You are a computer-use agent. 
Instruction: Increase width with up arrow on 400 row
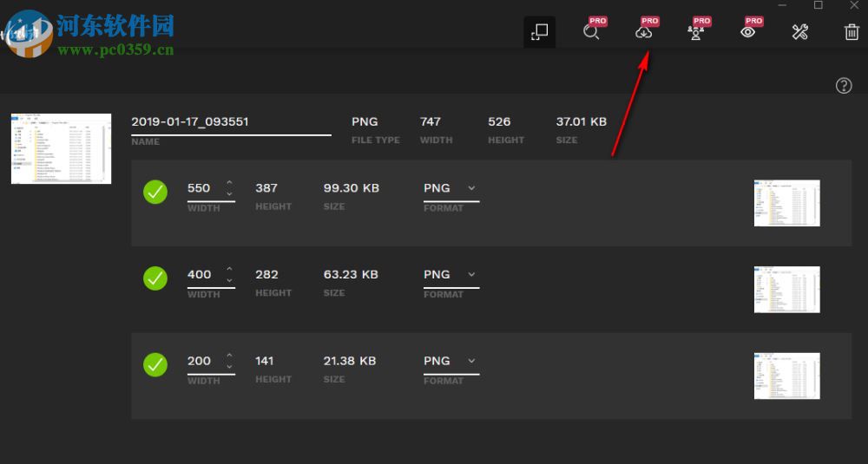(229, 269)
